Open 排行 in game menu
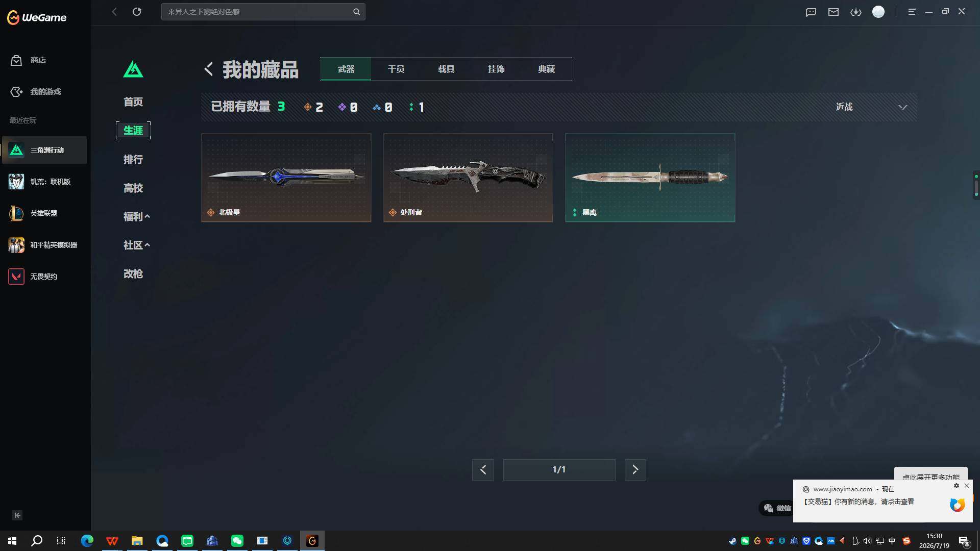The width and height of the screenshot is (980, 551). tap(133, 160)
